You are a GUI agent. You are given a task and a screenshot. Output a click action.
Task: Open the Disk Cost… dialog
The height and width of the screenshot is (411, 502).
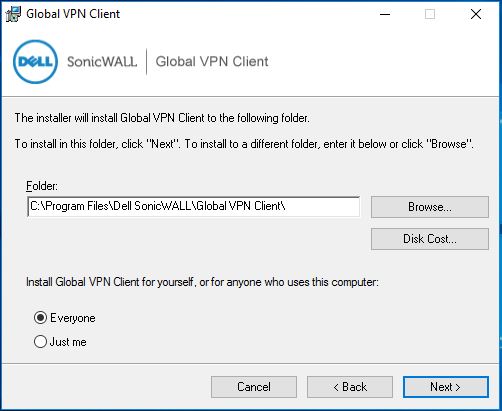pos(430,239)
